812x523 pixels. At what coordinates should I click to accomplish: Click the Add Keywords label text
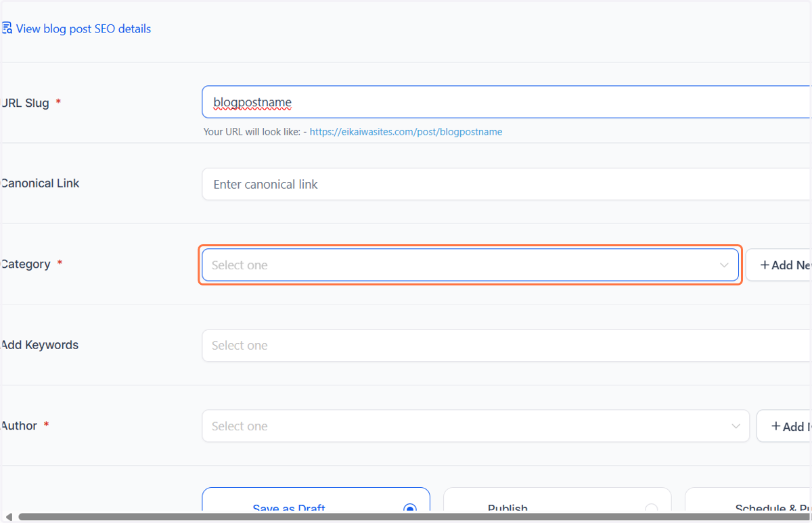click(x=39, y=345)
